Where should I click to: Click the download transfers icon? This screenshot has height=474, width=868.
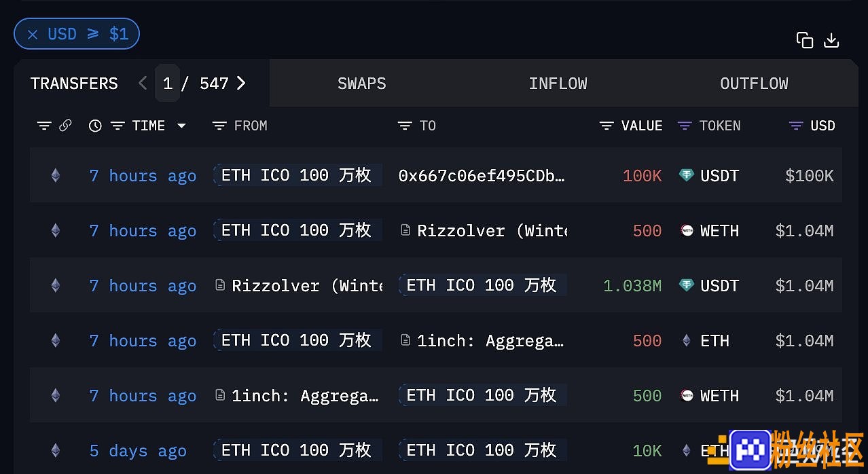coord(831,41)
